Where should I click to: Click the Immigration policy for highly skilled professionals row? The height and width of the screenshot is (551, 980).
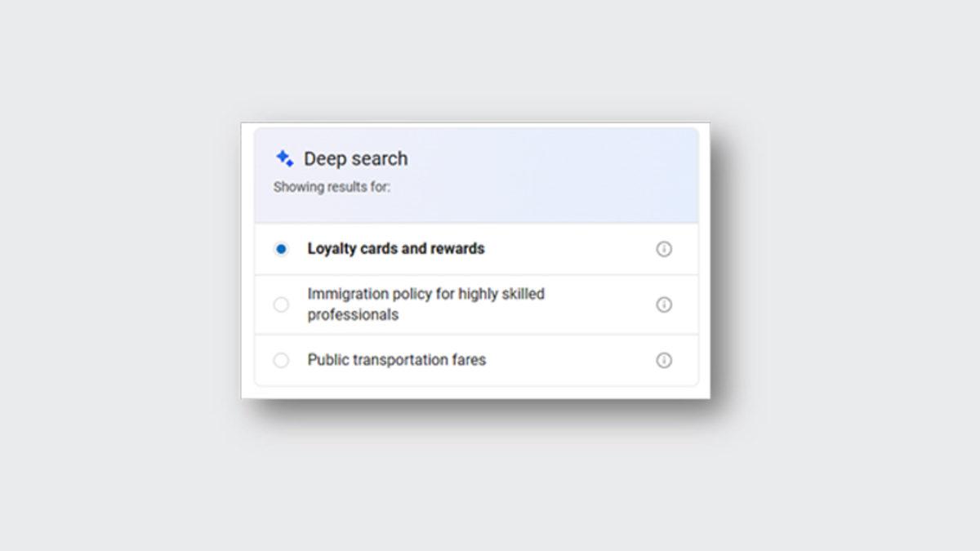point(425,304)
